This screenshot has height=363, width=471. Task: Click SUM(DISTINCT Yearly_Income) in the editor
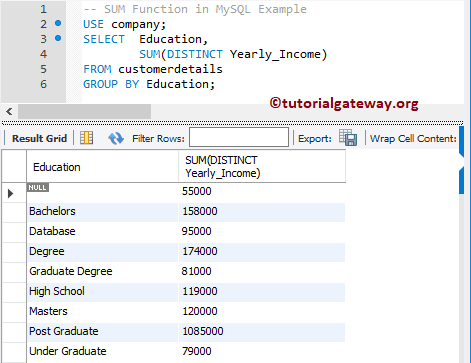(x=233, y=54)
